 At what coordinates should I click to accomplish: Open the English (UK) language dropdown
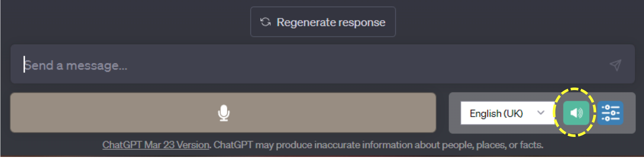point(509,113)
